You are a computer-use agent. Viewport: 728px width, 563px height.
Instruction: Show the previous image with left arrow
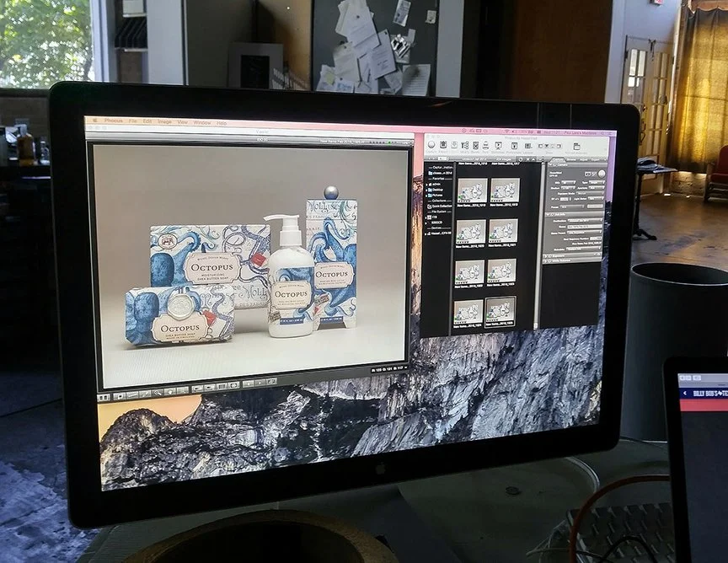(x=248, y=383)
